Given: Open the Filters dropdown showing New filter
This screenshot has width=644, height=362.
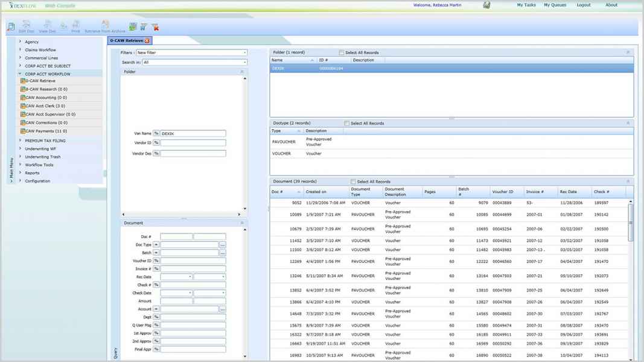Looking at the screenshot, I should [x=191, y=52].
